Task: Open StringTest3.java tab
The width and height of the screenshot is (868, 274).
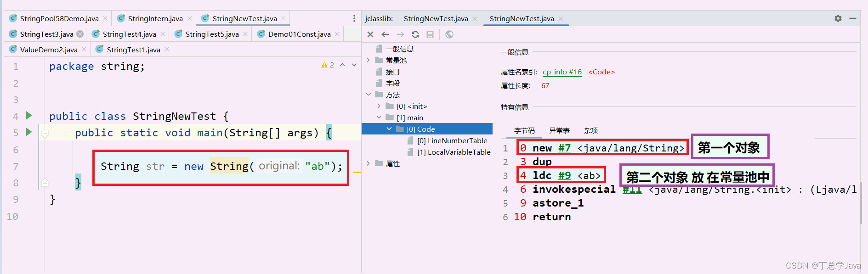Action: point(46,34)
